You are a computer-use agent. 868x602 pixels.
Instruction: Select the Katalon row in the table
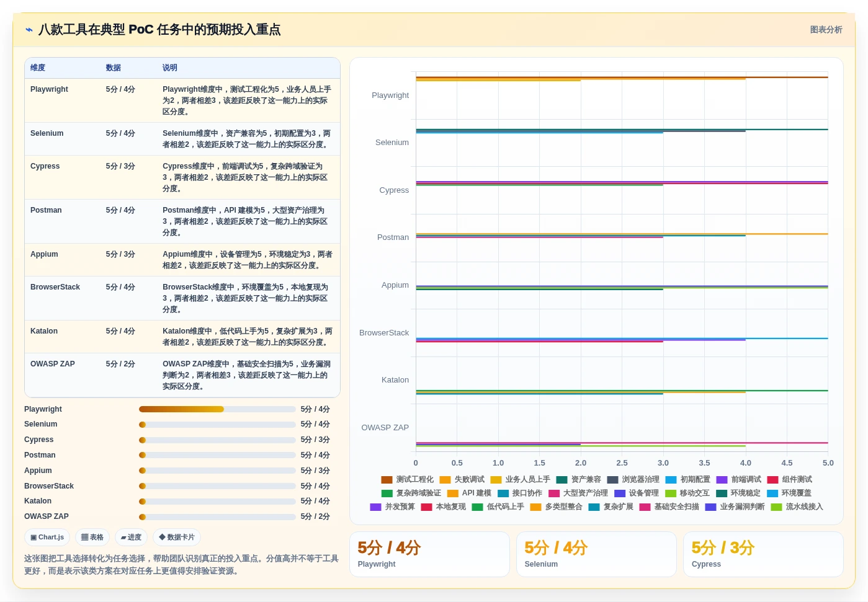(182, 337)
